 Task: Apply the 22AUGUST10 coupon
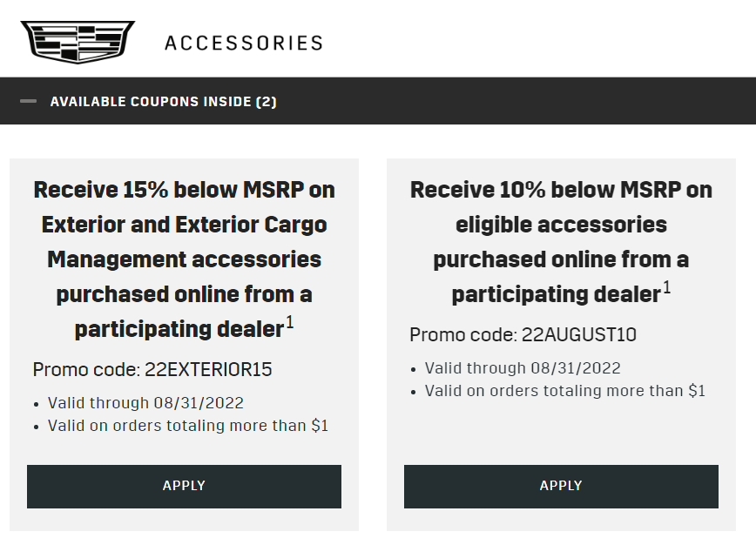click(561, 486)
